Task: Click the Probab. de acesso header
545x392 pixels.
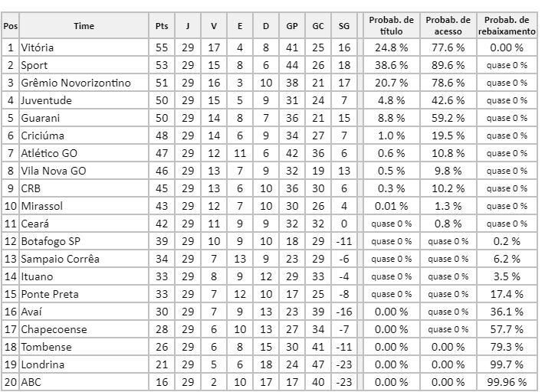Action: 448,26
